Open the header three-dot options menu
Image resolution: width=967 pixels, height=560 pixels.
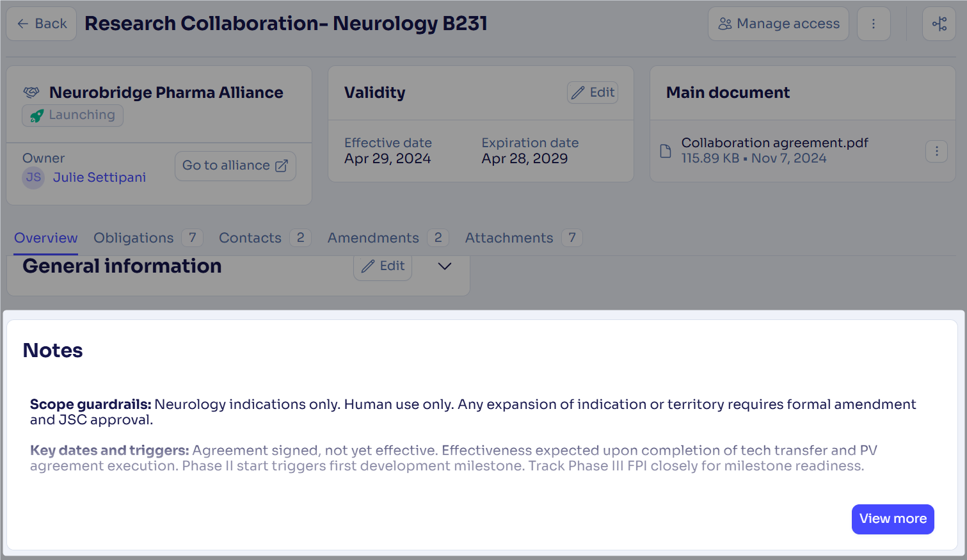tap(874, 24)
